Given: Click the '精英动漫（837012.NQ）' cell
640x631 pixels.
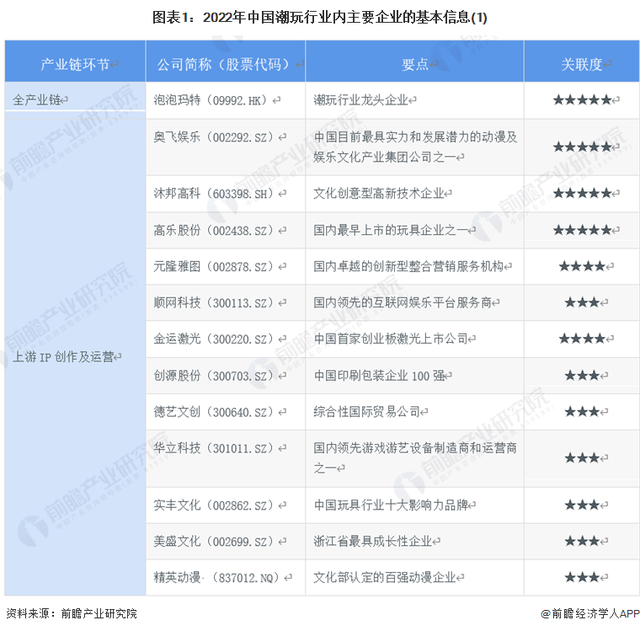Looking at the screenshot, I should tap(225, 578).
